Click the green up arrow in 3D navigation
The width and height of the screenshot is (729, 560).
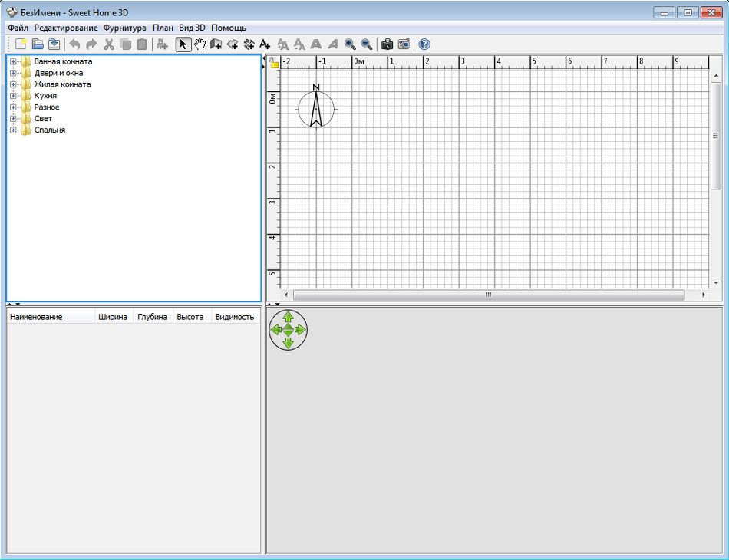click(289, 317)
